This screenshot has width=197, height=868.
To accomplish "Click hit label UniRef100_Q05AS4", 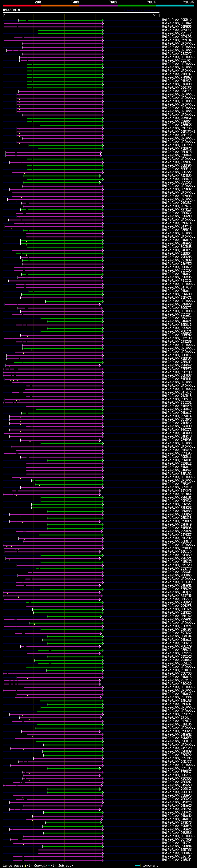I will (177, 118).
